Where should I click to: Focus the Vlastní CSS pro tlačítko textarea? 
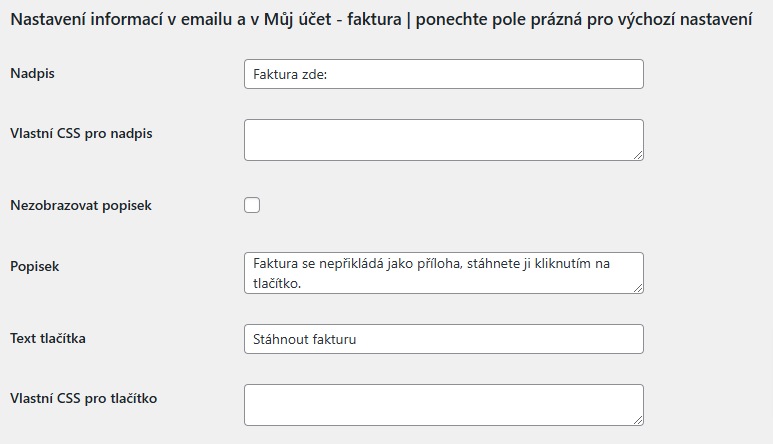coord(444,405)
